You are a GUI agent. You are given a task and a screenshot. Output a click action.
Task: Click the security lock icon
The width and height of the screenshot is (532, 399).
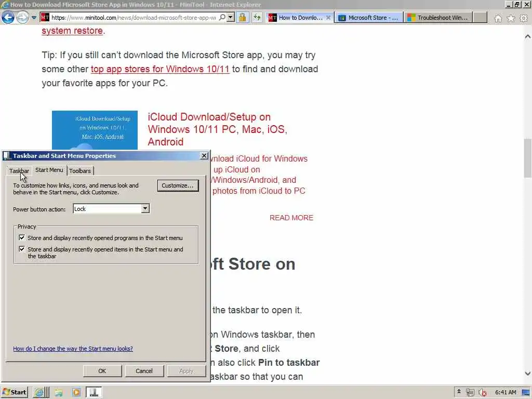coord(242,17)
